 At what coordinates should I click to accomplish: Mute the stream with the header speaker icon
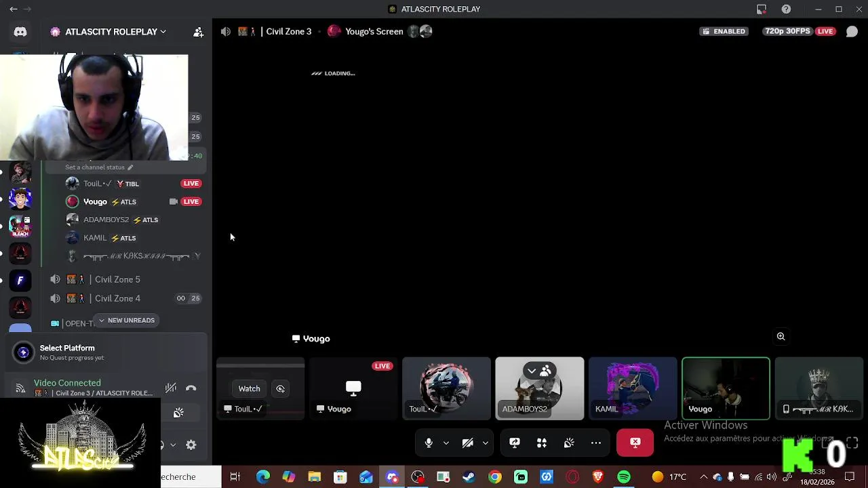(226, 31)
